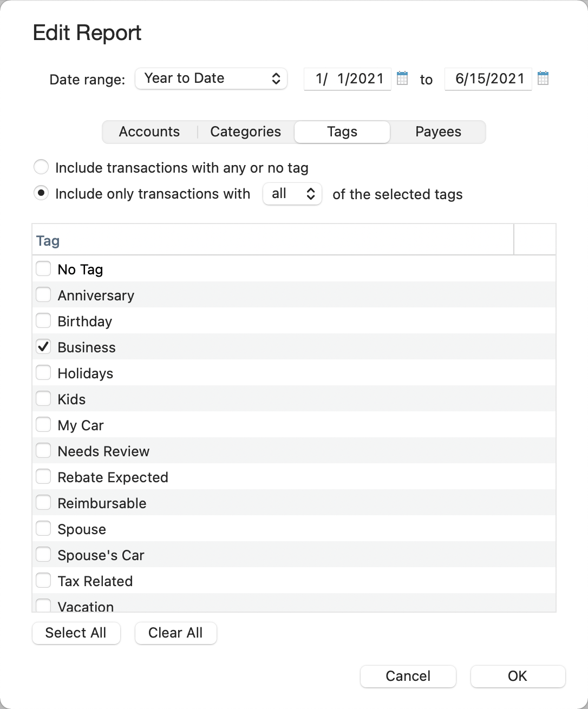This screenshot has width=588, height=709.
Task: Open the Payees tab
Action: (x=438, y=132)
